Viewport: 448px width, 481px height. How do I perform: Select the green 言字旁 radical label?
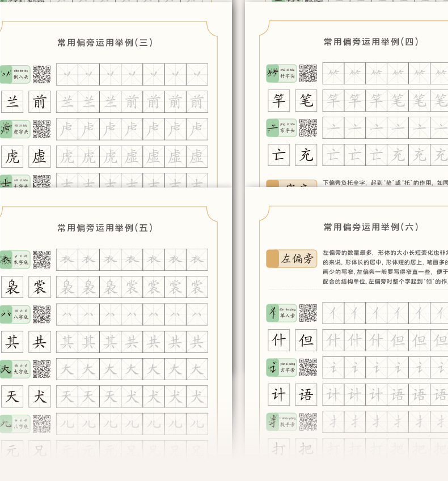click(281, 367)
